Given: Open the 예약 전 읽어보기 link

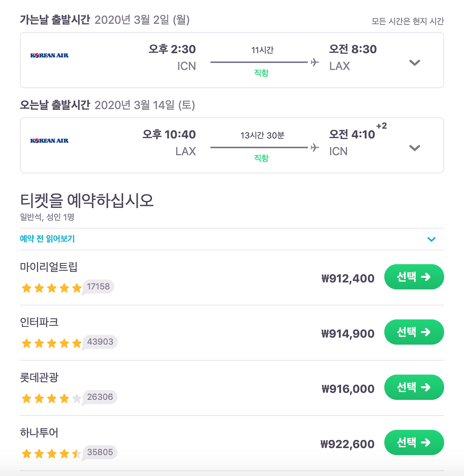Looking at the screenshot, I should pyautogui.click(x=47, y=239).
